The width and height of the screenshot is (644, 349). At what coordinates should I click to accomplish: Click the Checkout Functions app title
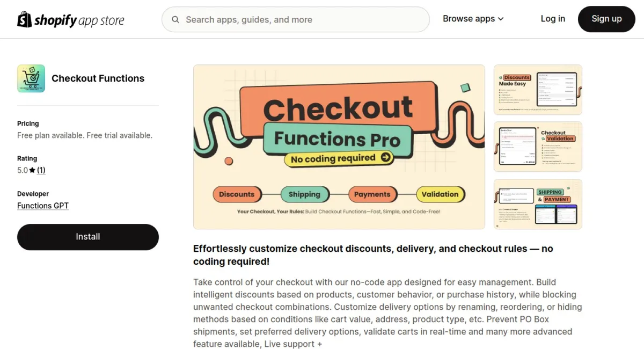click(x=98, y=78)
